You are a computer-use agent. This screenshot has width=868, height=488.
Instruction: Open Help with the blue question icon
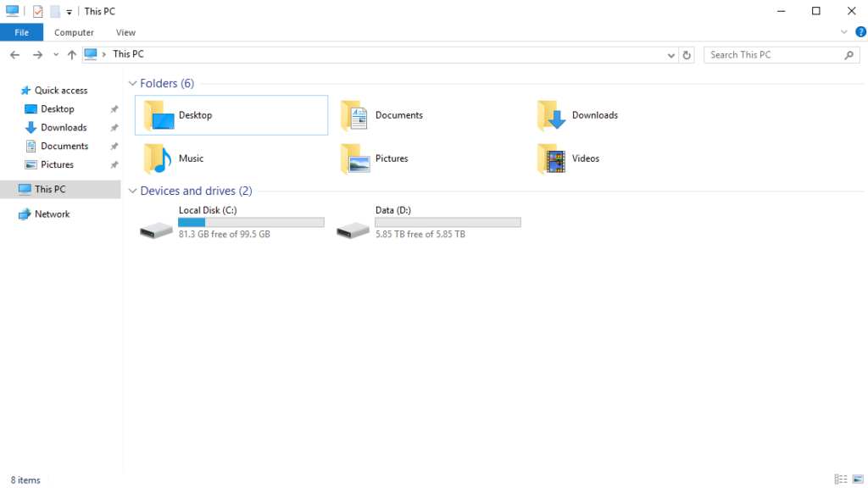coord(860,32)
